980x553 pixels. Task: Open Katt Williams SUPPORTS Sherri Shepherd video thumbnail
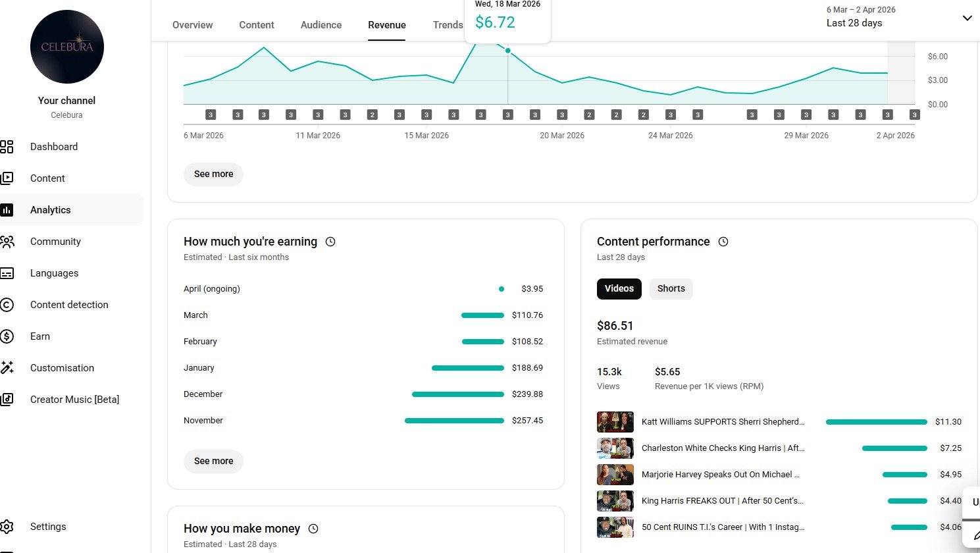click(x=615, y=421)
